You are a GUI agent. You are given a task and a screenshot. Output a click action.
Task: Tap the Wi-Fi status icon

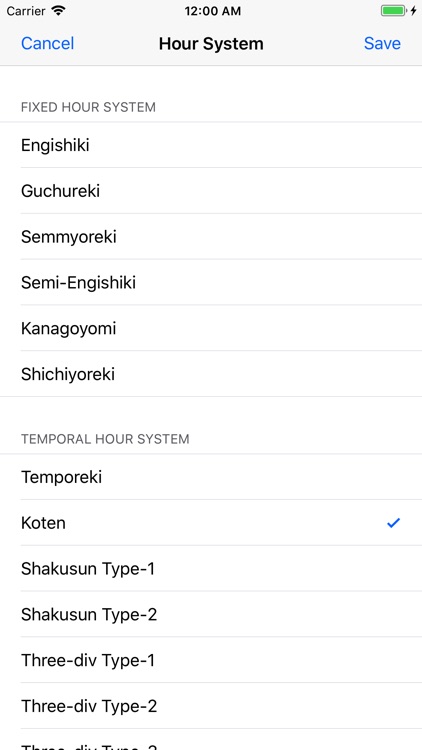tap(58, 11)
